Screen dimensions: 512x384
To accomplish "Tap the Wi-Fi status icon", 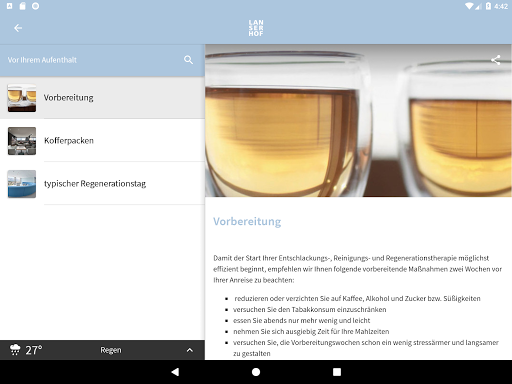I will [469, 6].
